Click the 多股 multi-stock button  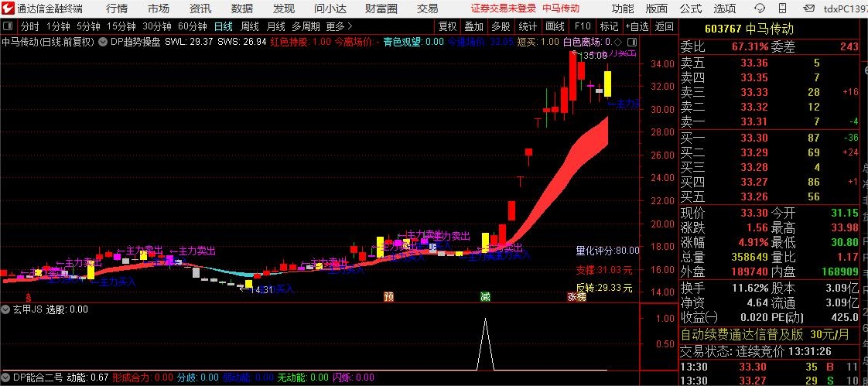click(x=501, y=26)
